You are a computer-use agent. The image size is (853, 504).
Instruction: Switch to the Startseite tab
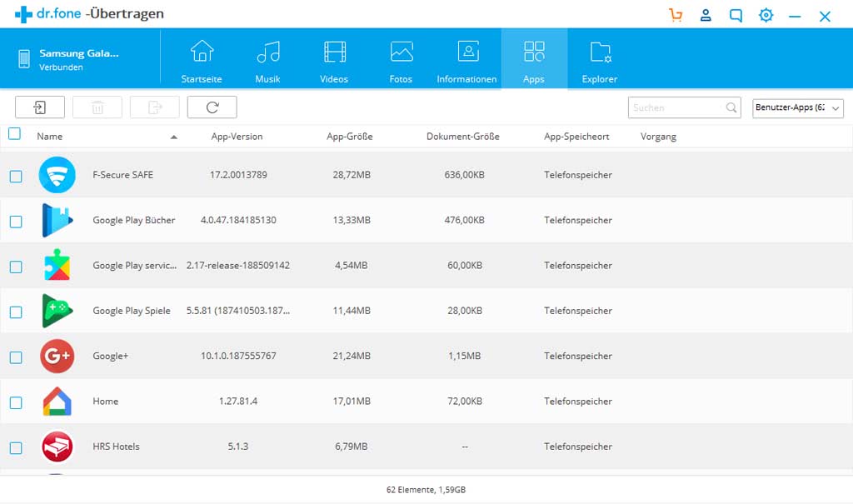[201, 52]
